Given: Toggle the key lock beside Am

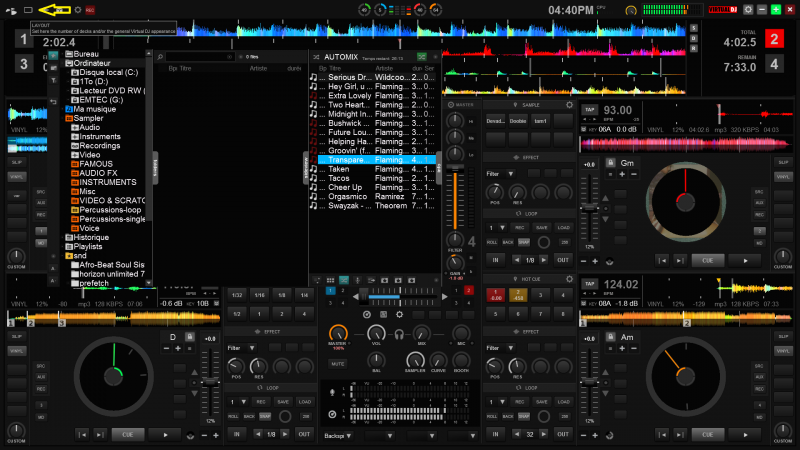Looking at the screenshot, I should 610,337.
